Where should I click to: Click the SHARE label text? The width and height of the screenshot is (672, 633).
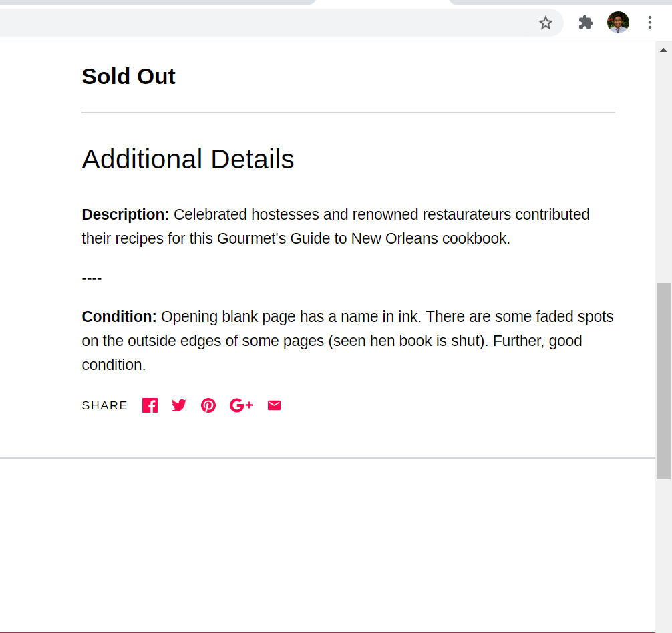click(x=105, y=405)
